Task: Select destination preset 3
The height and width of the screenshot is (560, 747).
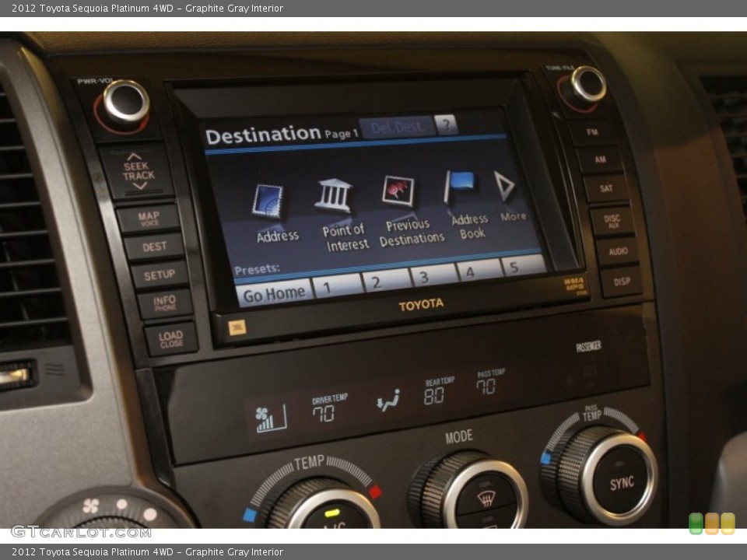Action: pos(433,275)
